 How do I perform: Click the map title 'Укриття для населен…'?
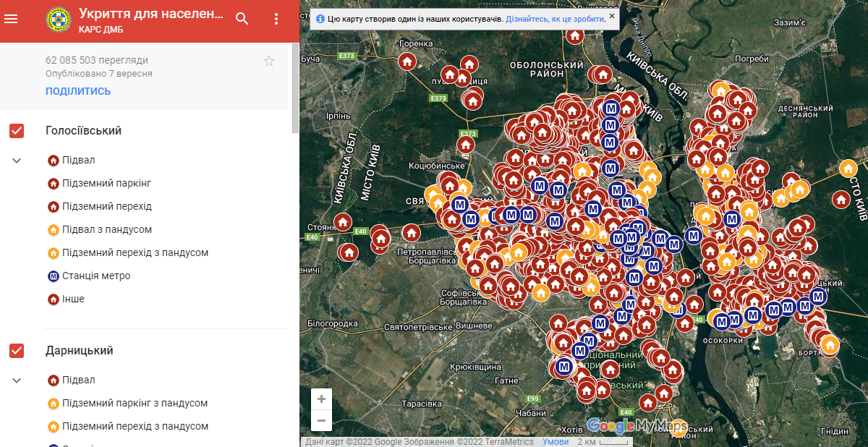150,14
